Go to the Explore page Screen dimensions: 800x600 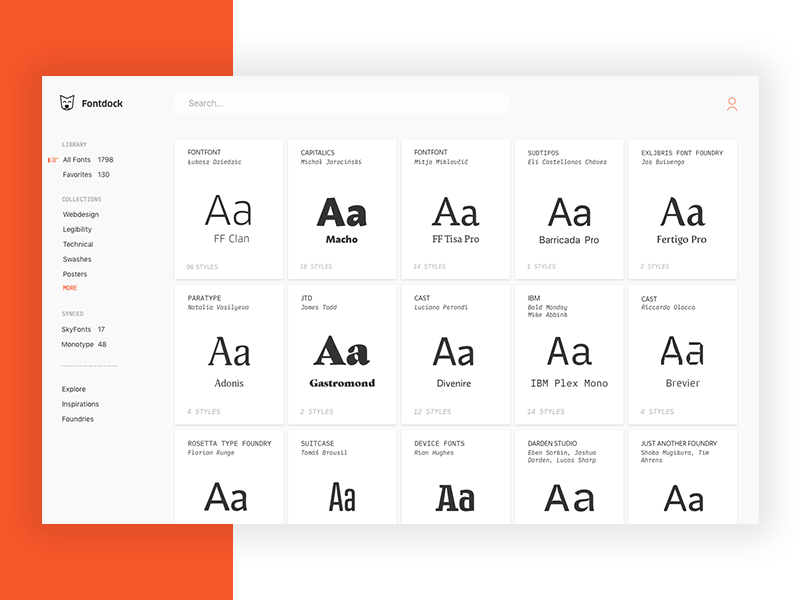coord(73,389)
